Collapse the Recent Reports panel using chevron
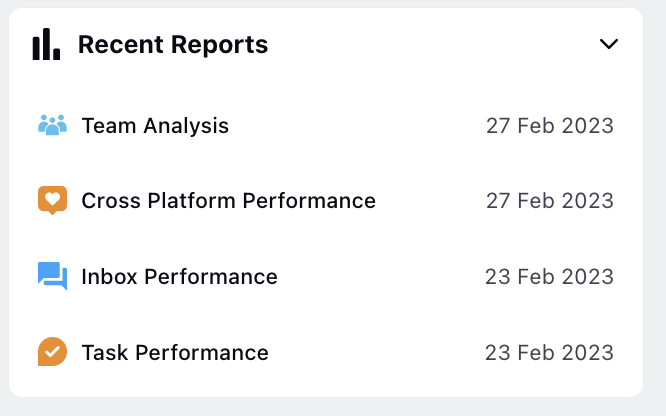 (609, 44)
